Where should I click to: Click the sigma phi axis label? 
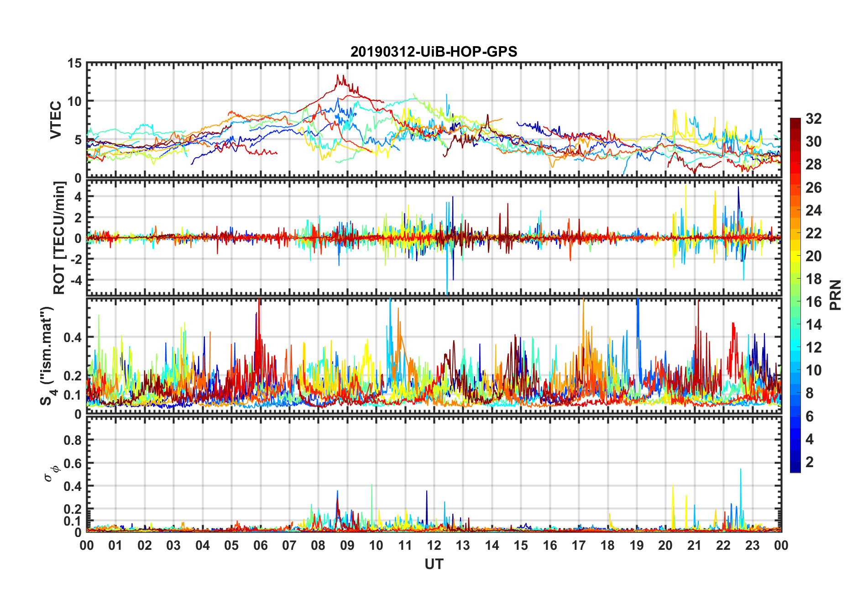52,473
